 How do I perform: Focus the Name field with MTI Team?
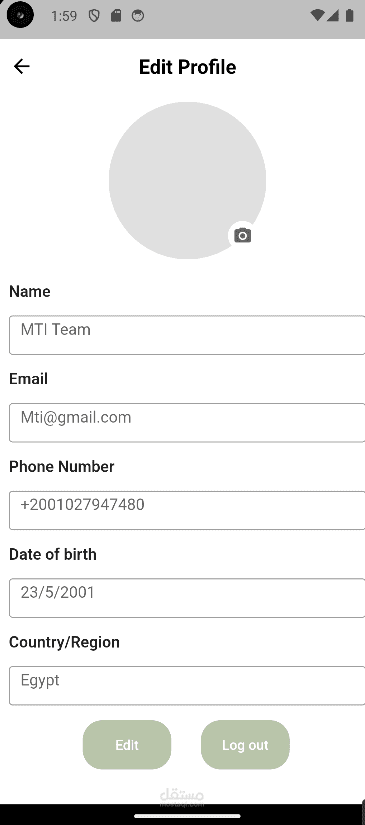(x=187, y=335)
